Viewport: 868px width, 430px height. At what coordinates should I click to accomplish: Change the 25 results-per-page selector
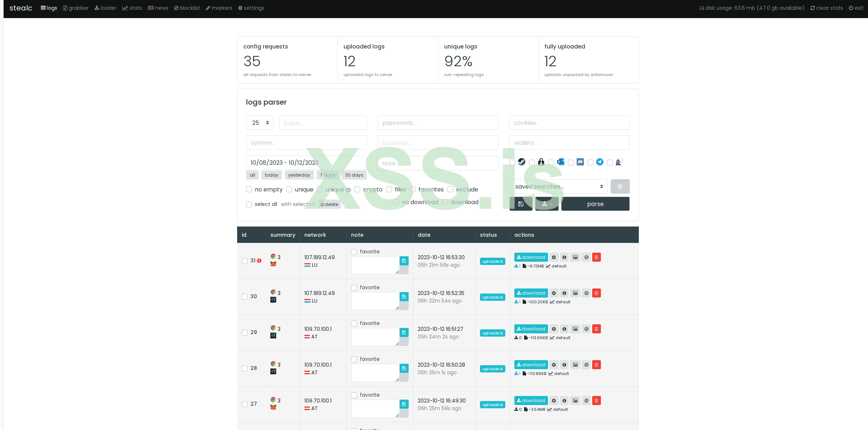260,123
